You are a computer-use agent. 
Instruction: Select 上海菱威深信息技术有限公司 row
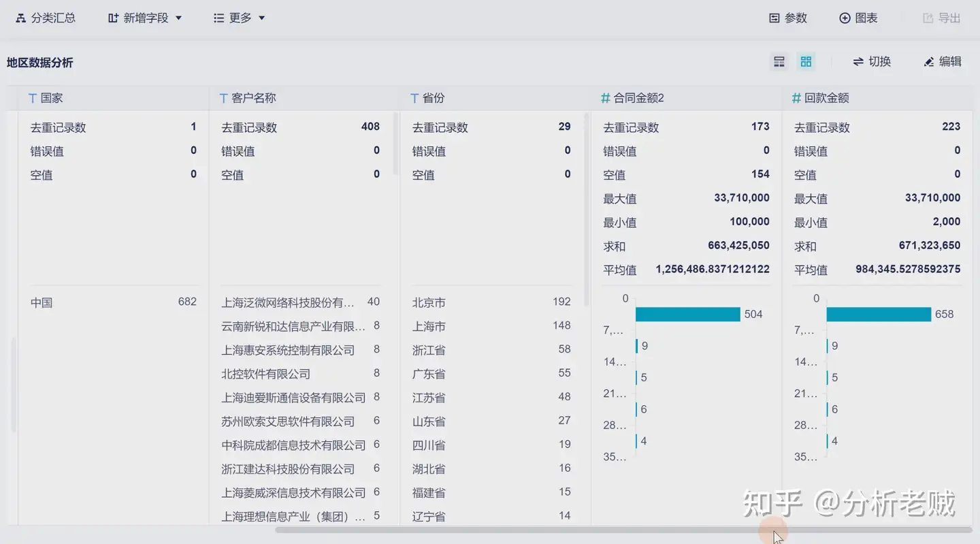[x=300, y=493]
